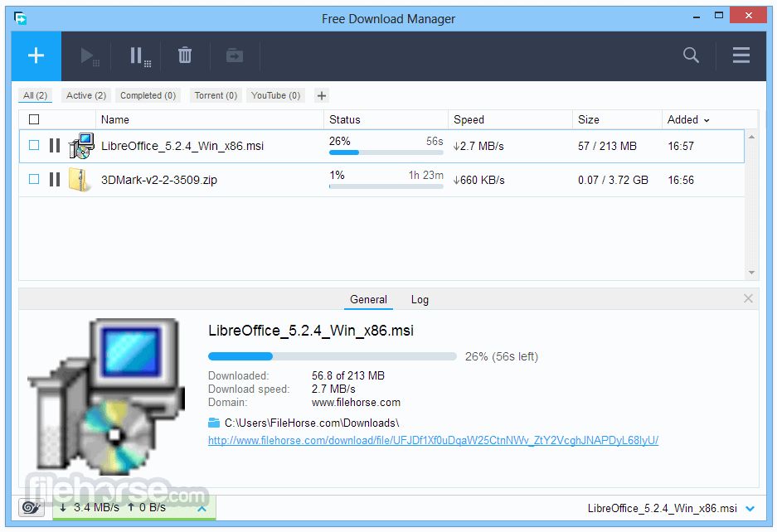Pause the 3DMark-v2-2-3509.zip download
This screenshot has height=532, width=777.
[x=55, y=179]
